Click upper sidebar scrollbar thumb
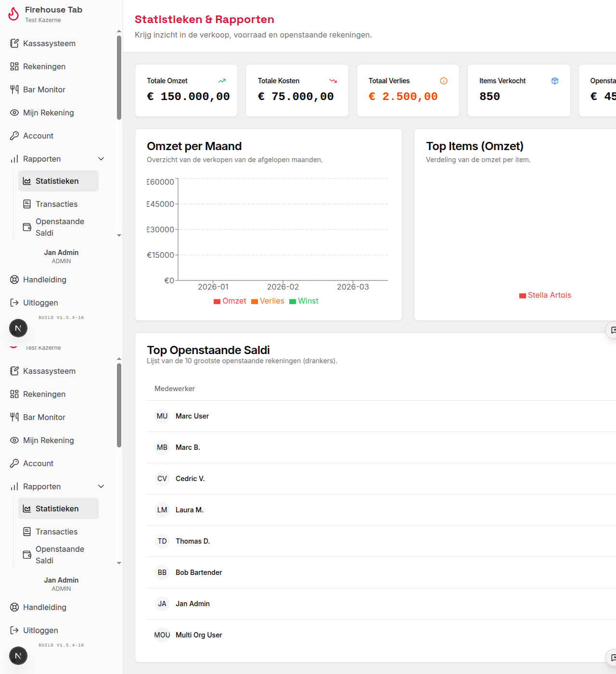 119,77
